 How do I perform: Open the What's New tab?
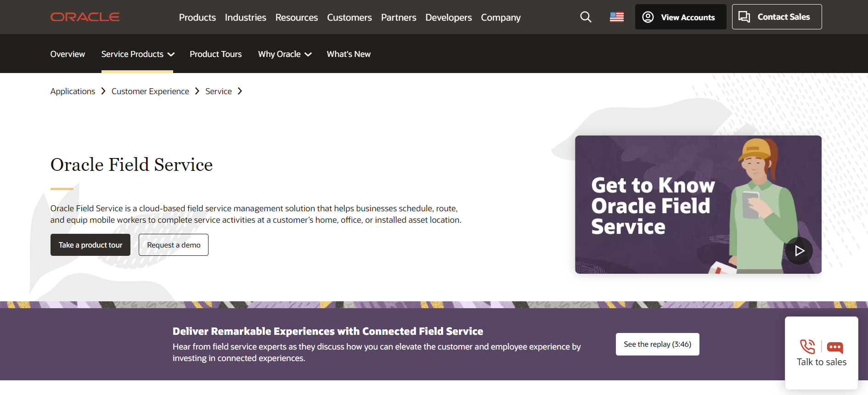[349, 54]
